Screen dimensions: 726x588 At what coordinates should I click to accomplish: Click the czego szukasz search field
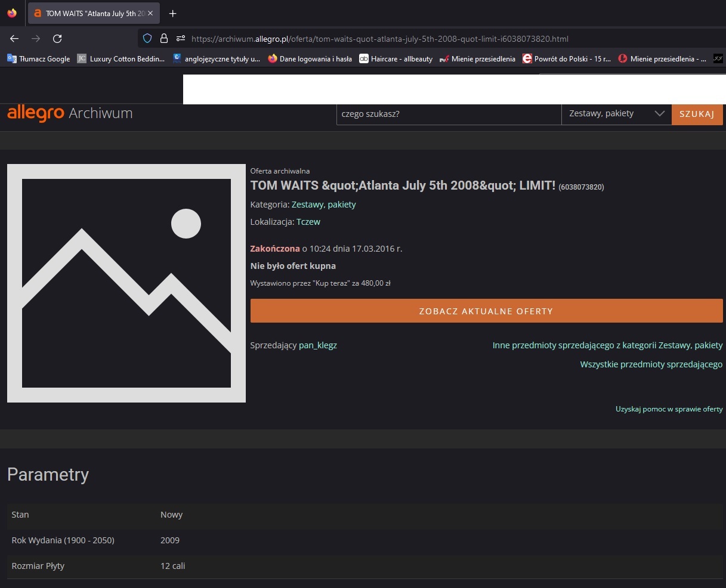coord(449,113)
